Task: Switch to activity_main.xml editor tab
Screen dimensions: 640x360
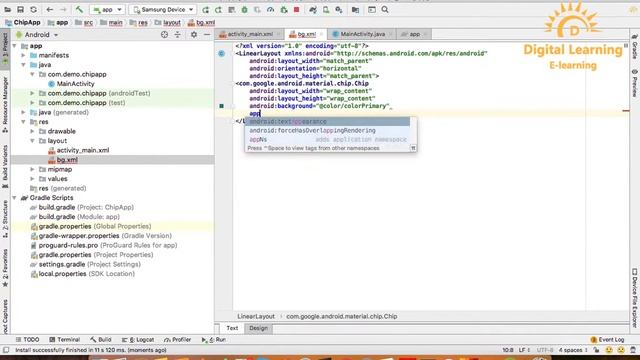Action: tap(250, 34)
